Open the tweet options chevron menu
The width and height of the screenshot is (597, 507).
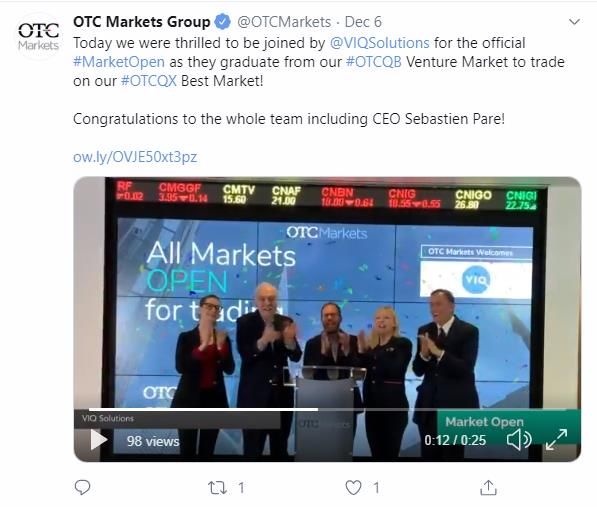[x=574, y=22]
